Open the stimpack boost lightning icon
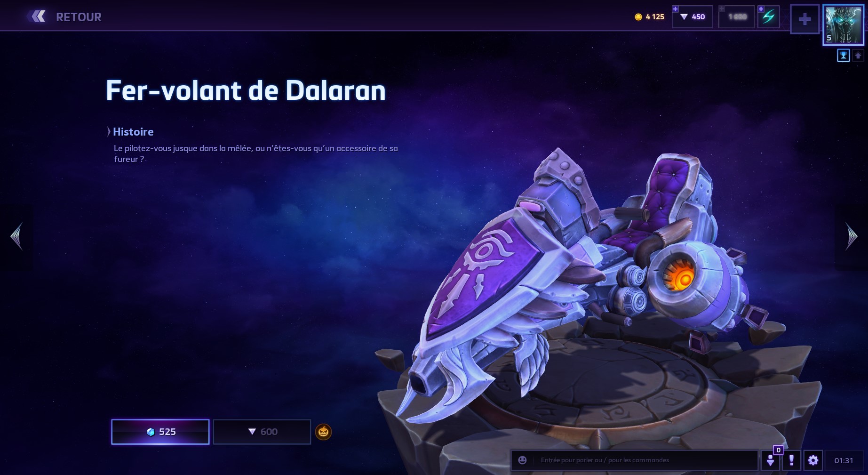Image resolution: width=868 pixels, height=475 pixels. point(769,17)
